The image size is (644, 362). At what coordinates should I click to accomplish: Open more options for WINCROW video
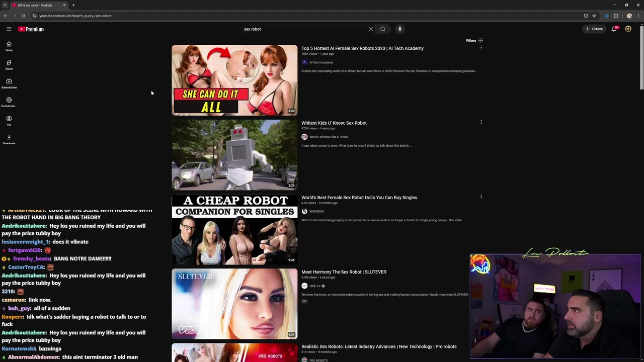[x=481, y=197]
